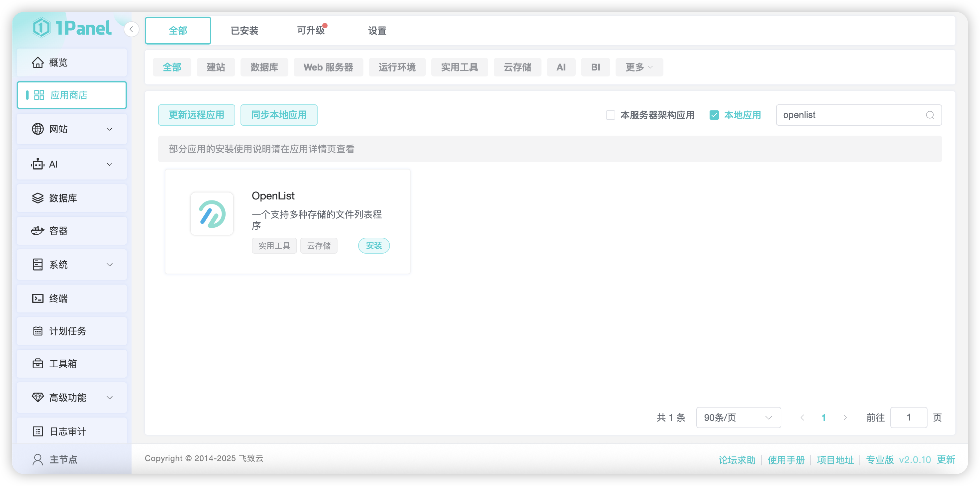This screenshot has width=980, height=486.
Task: Click the search magnifier icon
Action: (x=931, y=115)
